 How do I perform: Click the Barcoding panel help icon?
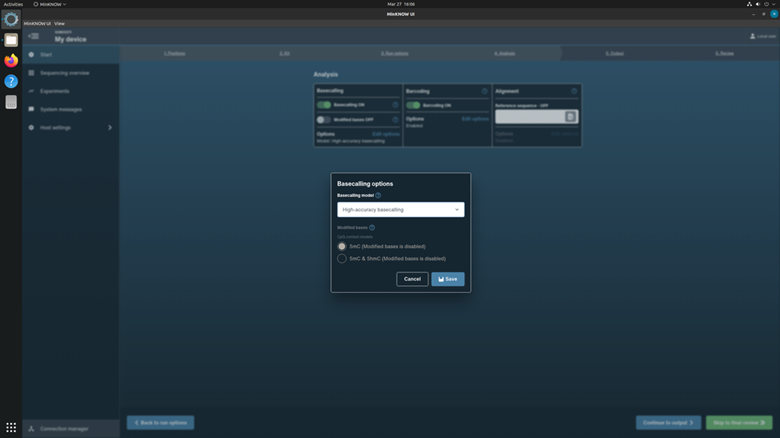tap(485, 91)
